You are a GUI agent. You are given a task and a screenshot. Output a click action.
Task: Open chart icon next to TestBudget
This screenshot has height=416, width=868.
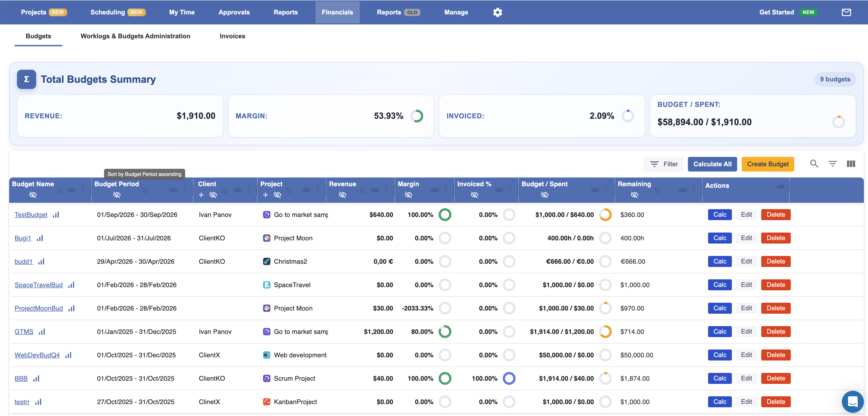pyautogui.click(x=56, y=214)
